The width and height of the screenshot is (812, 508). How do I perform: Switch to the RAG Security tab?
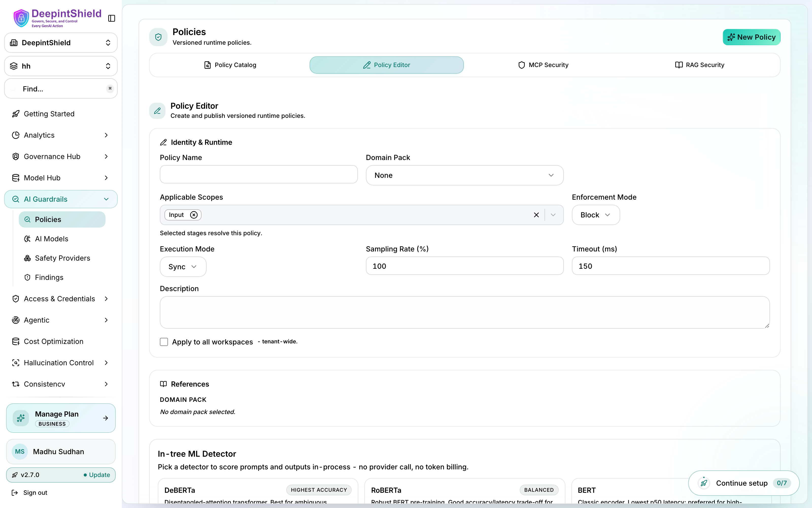(x=700, y=65)
